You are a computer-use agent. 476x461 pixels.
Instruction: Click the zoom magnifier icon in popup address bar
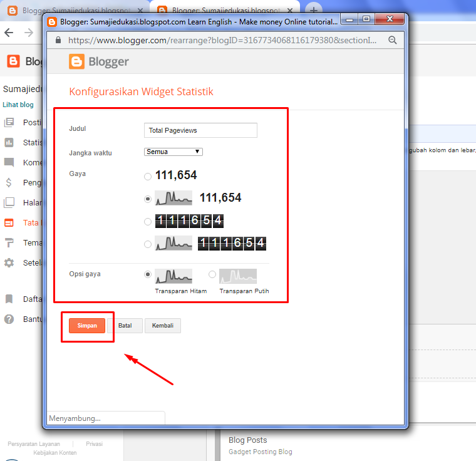tap(393, 40)
